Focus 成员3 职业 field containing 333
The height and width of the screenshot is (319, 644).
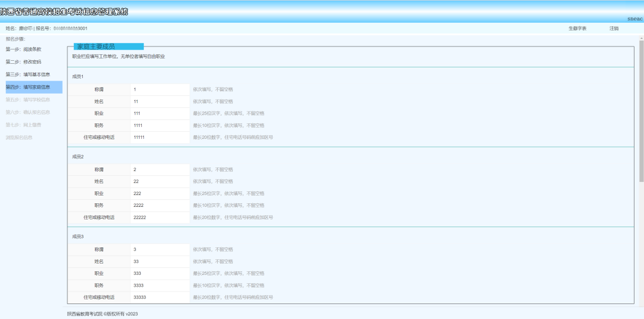tap(160, 274)
